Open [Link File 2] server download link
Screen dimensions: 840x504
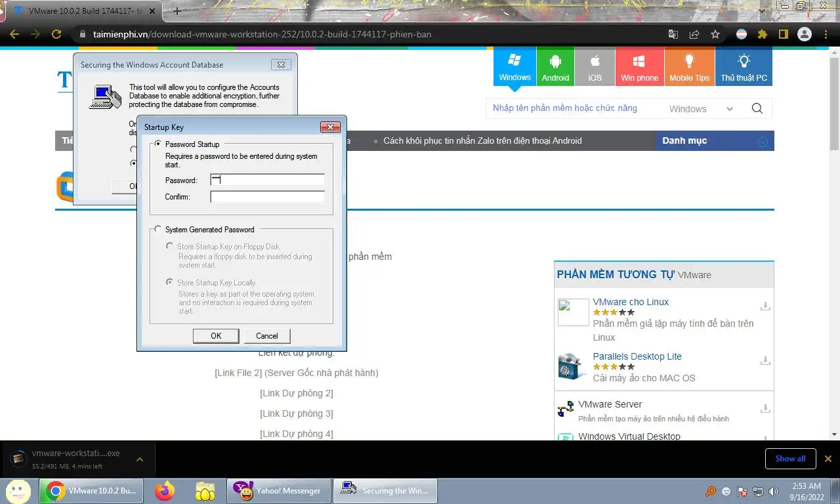(296, 373)
